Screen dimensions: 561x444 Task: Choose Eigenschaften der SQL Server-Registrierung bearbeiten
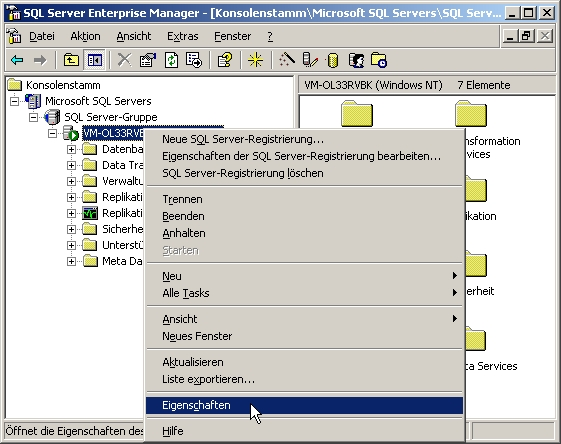[304, 156]
